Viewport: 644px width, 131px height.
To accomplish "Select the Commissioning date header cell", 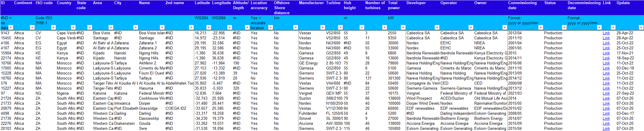I will tap(525, 8).
